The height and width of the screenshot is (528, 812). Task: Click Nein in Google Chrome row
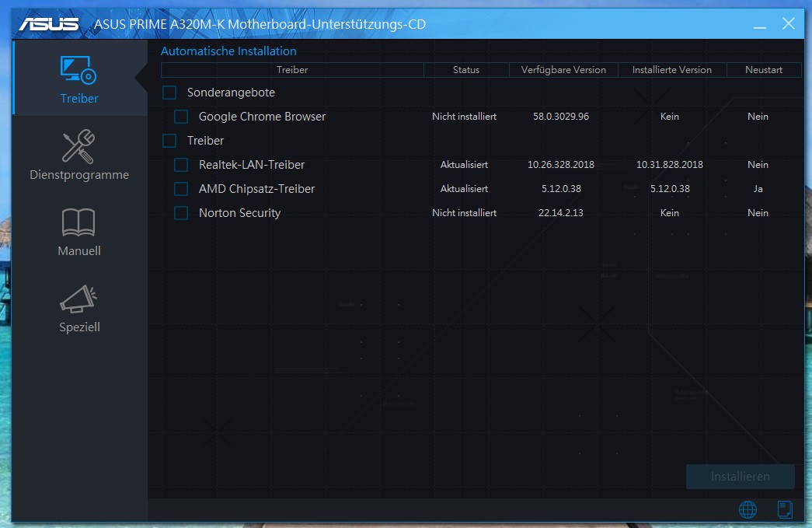pyautogui.click(x=758, y=117)
